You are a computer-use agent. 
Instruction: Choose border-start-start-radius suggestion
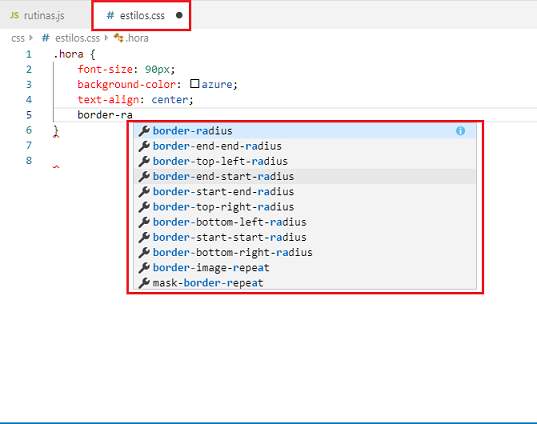click(x=305, y=237)
